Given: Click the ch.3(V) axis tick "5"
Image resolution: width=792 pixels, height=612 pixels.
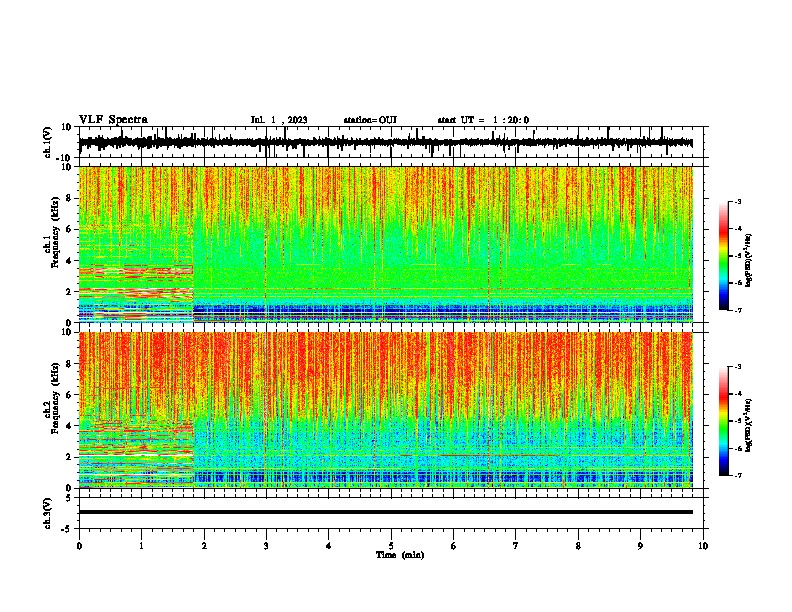Looking at the screenshot, I should [x=70, y=498].
